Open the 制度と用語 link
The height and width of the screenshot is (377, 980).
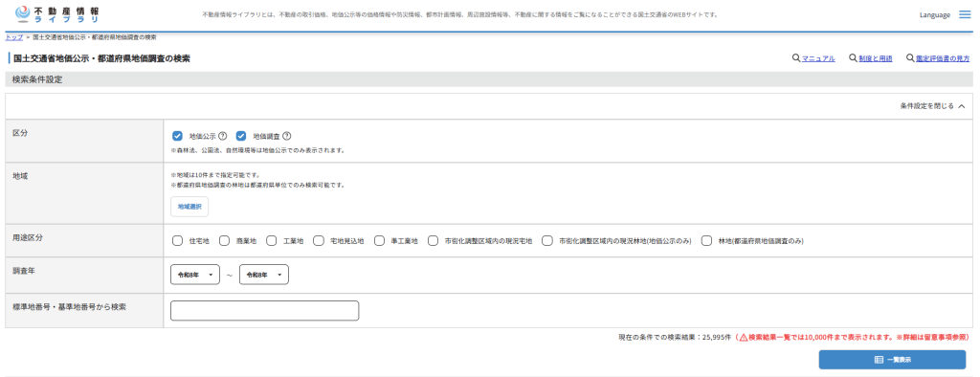[x=876, y=58]
